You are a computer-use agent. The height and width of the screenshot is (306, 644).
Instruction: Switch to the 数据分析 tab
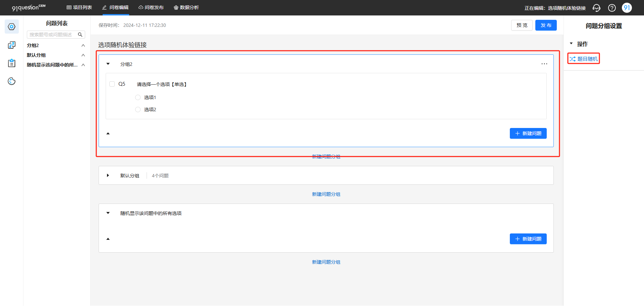click(x=186, y=7)
